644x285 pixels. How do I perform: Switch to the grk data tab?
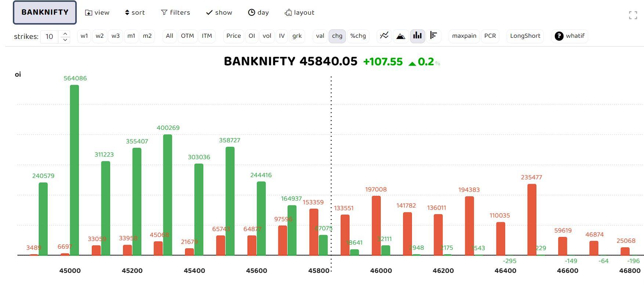pos(297,36)
